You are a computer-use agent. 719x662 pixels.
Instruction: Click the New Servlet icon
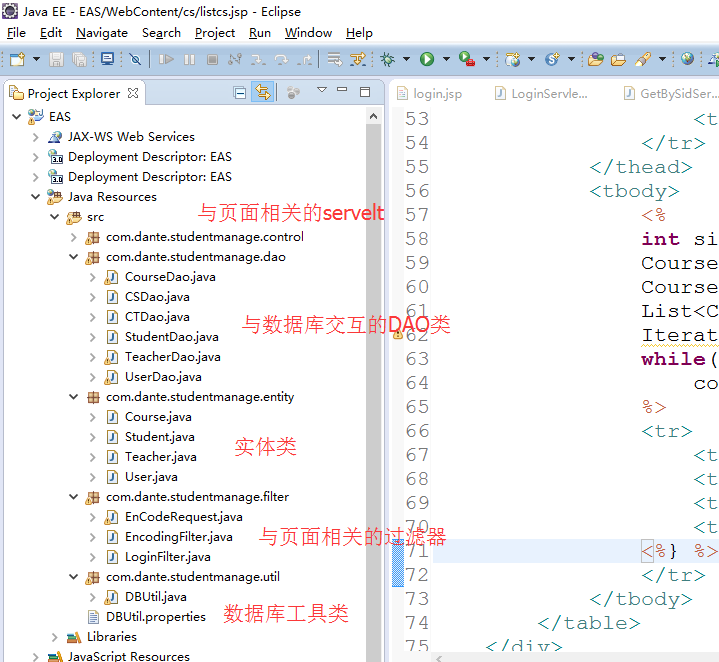click(x=552, y=59)
